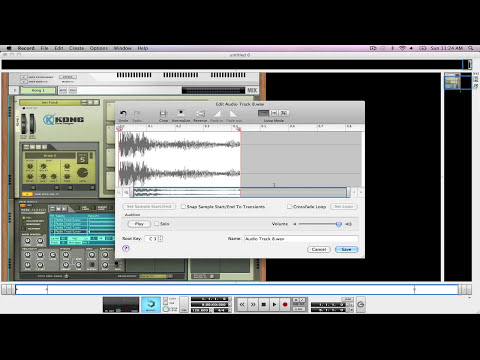Viewport: 480px width, 360px height.
Task: Click the Tap tempo button
Action: 184,304
